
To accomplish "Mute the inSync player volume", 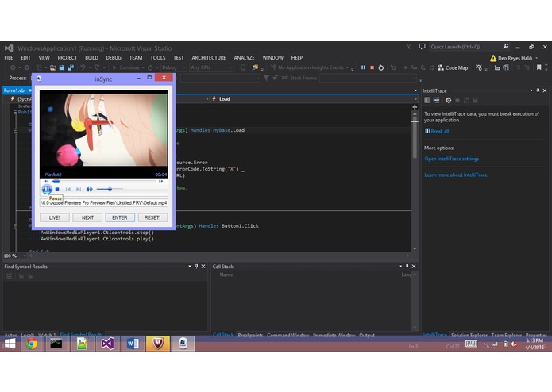I will (90, 190).
